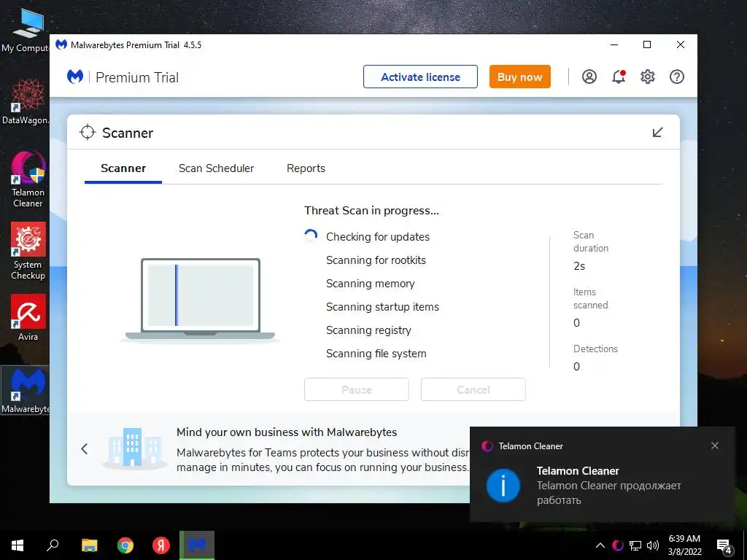
Task: Click Malwarebytes taskbar button
Action: 197,545
